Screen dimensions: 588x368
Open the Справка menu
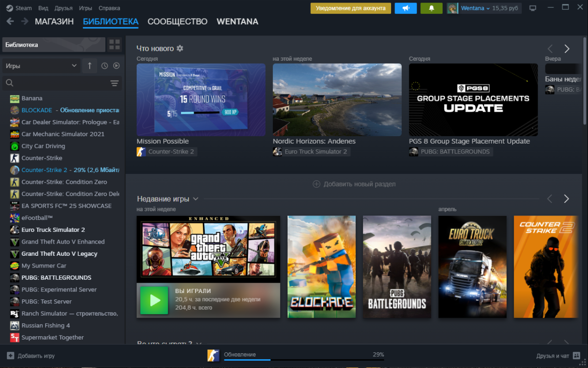point(109,8)
